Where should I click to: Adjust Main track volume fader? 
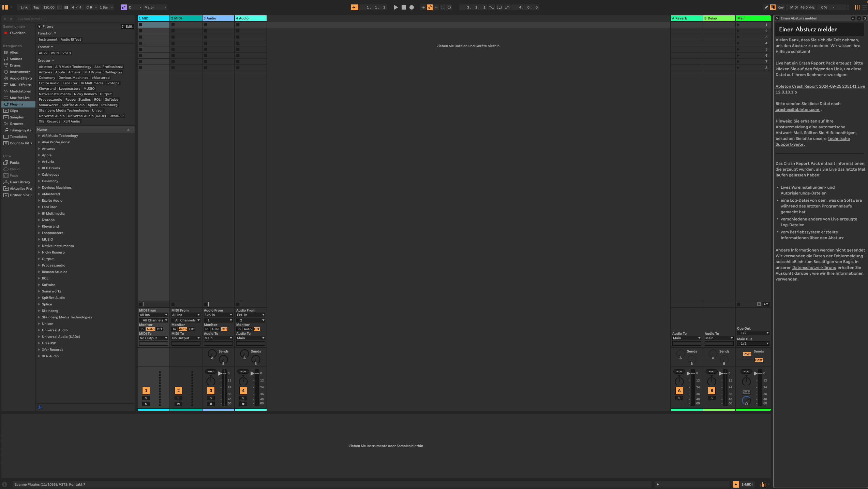755,373
